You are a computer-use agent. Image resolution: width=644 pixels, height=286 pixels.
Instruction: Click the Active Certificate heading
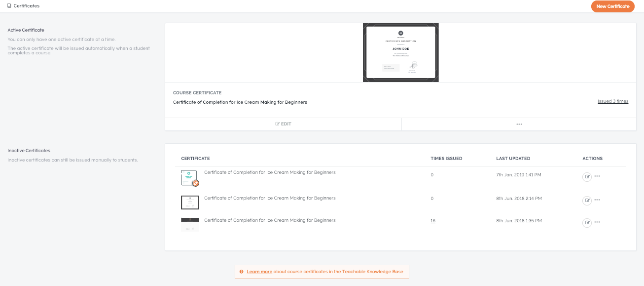tap(26, 30)
